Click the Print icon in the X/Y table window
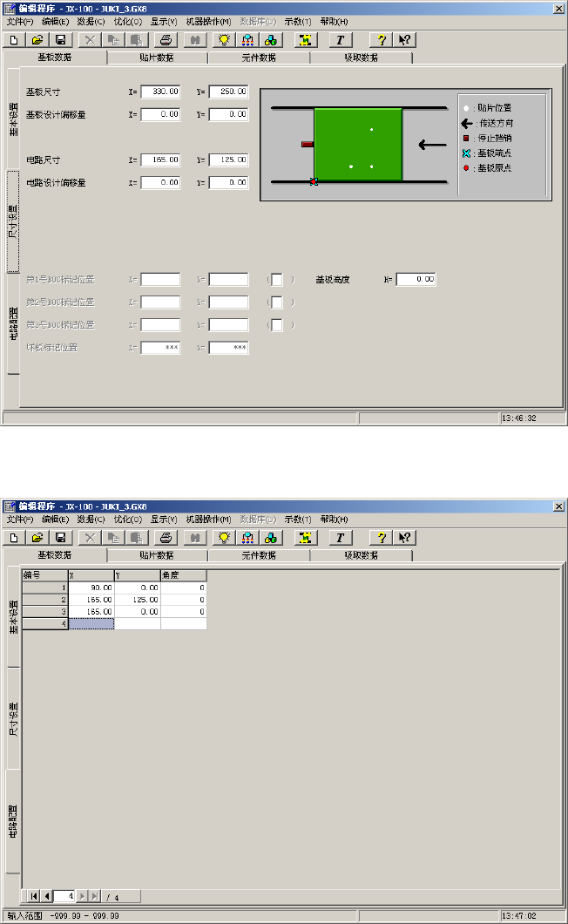The image size is (568, 924). click(x=166, y=538)
